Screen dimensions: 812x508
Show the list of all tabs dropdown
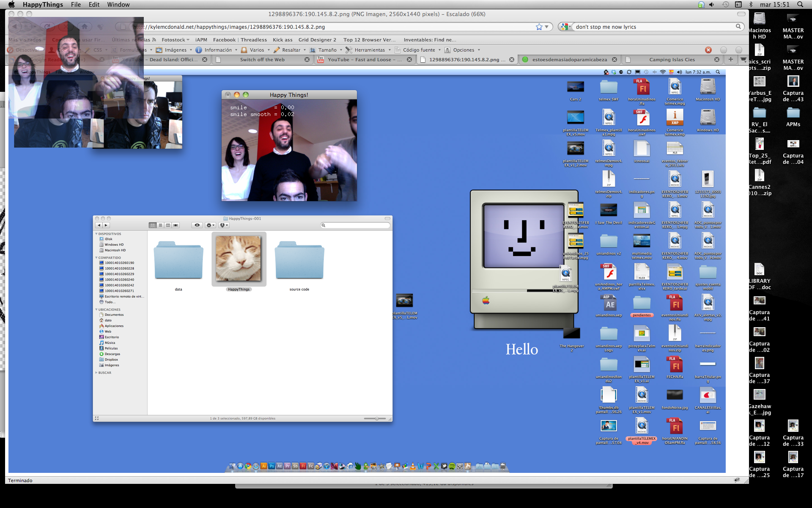[x=743, y=60]
